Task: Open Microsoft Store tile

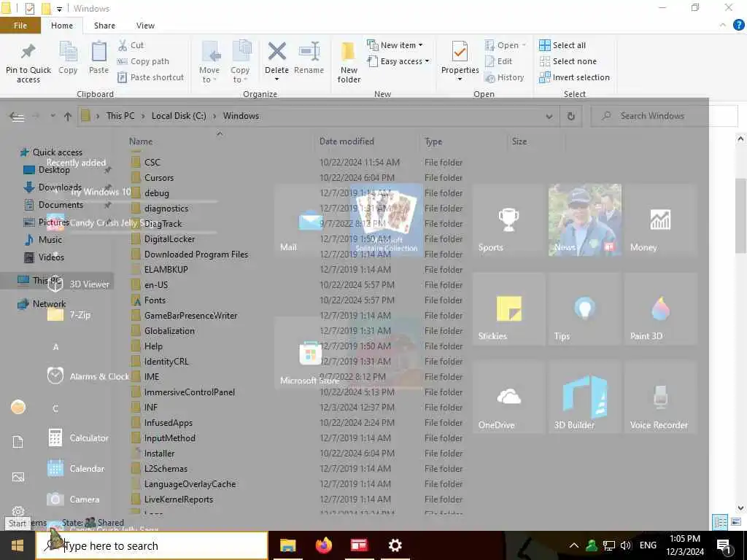Action: [x=310, y=354]
